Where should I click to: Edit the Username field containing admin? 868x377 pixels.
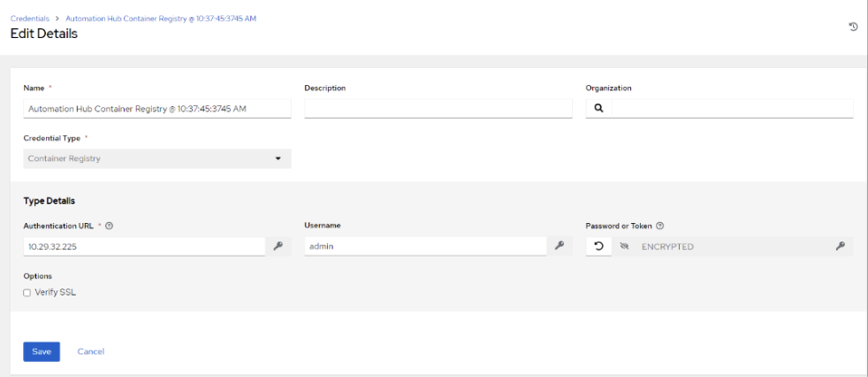click(426, 246)
